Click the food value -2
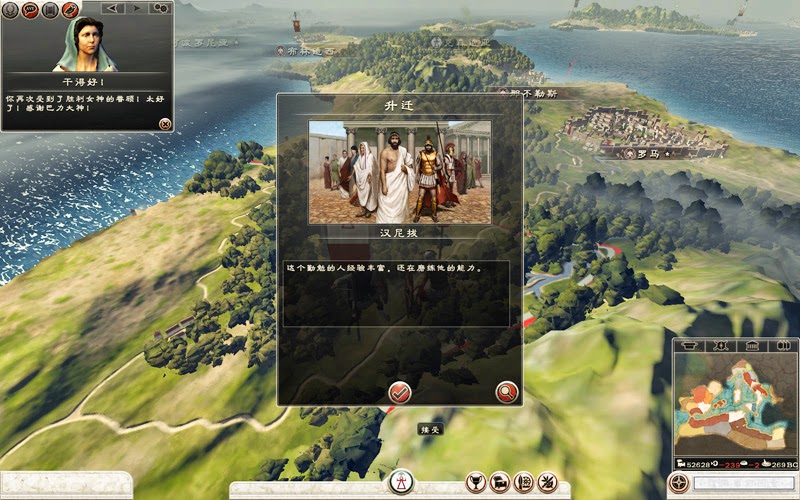This screenshot has width=800, height=500. (x=755, y=464)
